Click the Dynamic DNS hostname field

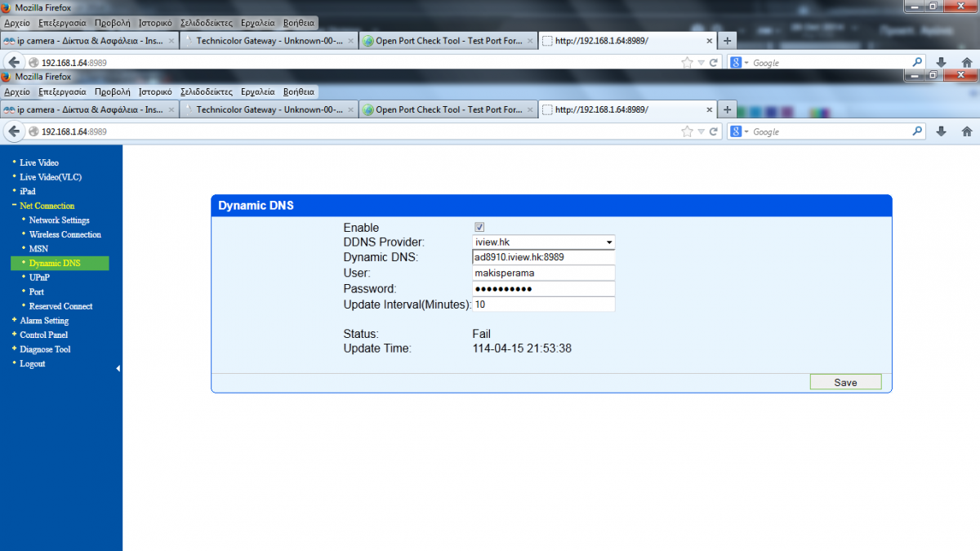tap(544, 257)
